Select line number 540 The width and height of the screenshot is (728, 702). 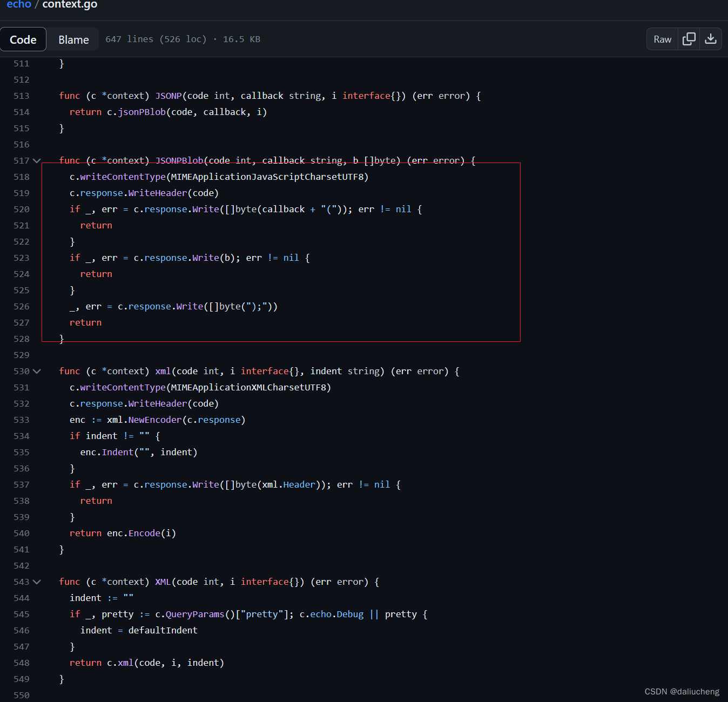[x=22, y=533]
